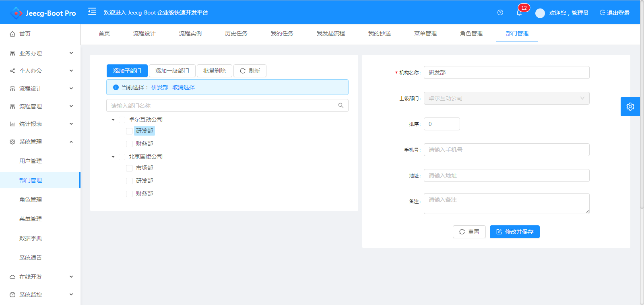644x305 pixels.
Task: Click the home icon beside 首页 in sidebar
Action: point(12,34)
